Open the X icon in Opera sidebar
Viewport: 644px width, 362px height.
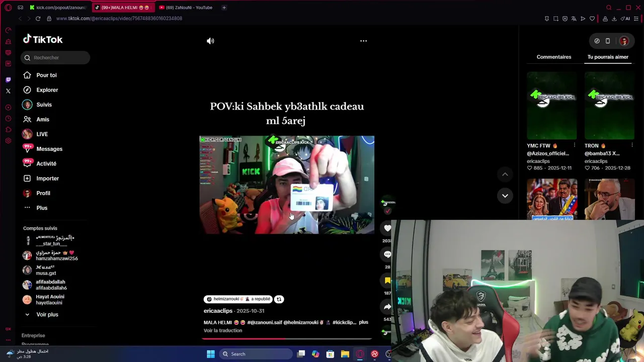(x=8, y=91)
